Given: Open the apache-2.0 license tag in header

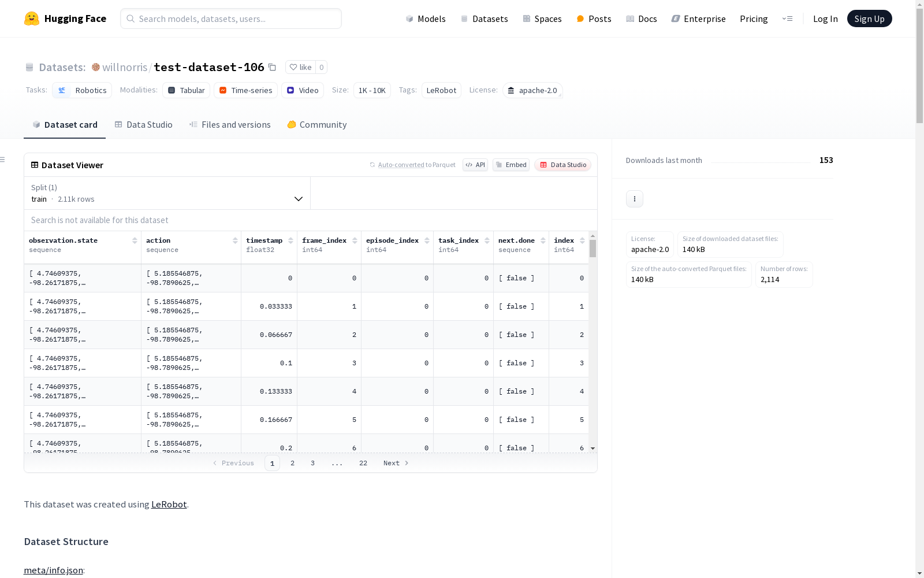Looking at the screenshot, I should [532, 90].
